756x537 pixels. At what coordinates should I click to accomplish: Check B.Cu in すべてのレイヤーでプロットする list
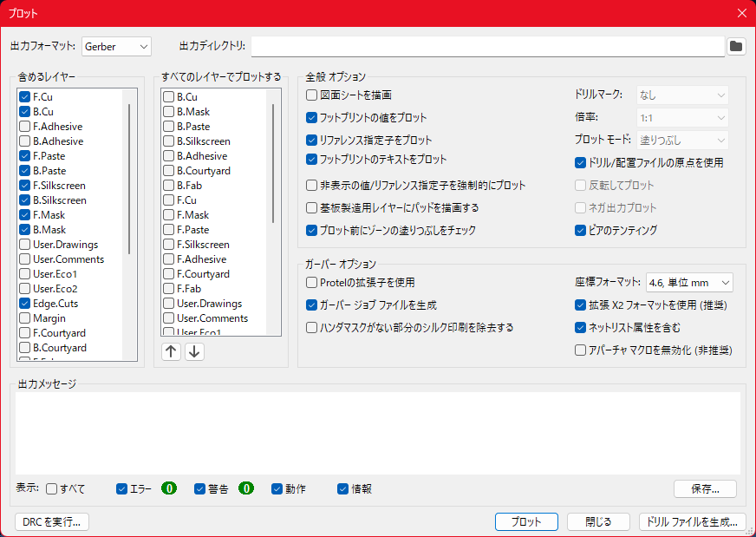click(168, 97)
